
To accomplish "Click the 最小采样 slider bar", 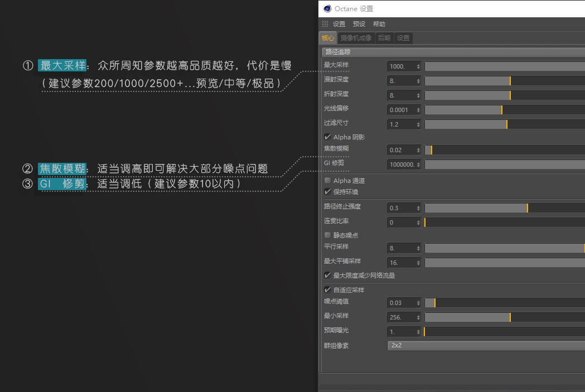I will click(505, 317).
